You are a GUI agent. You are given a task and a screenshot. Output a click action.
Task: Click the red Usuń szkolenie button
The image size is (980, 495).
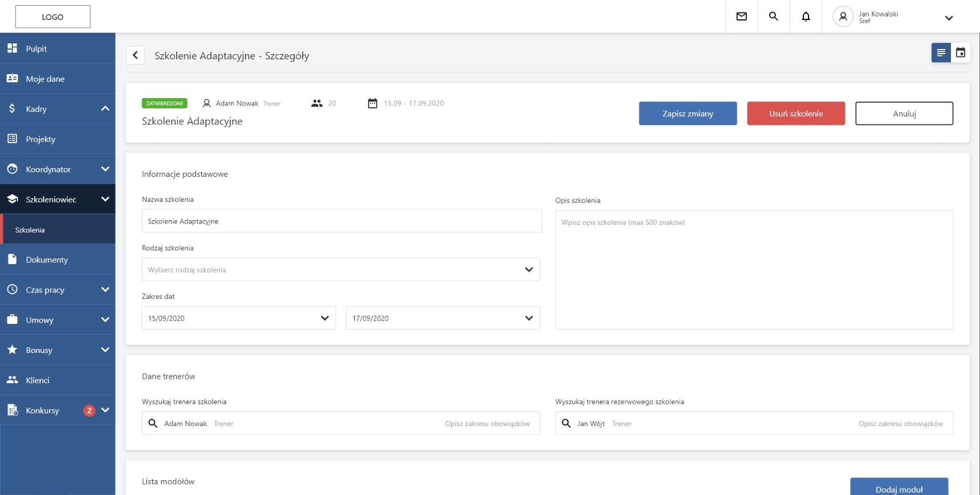(795, 113)
